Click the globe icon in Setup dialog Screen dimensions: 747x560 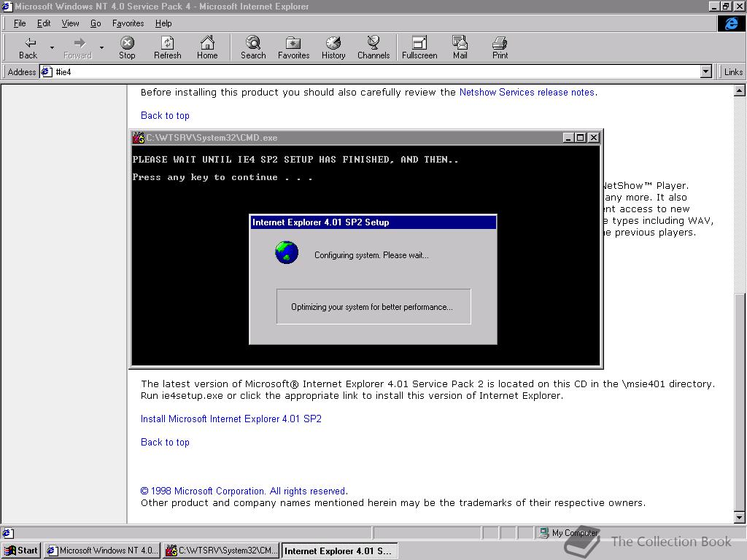pos(287,252)
